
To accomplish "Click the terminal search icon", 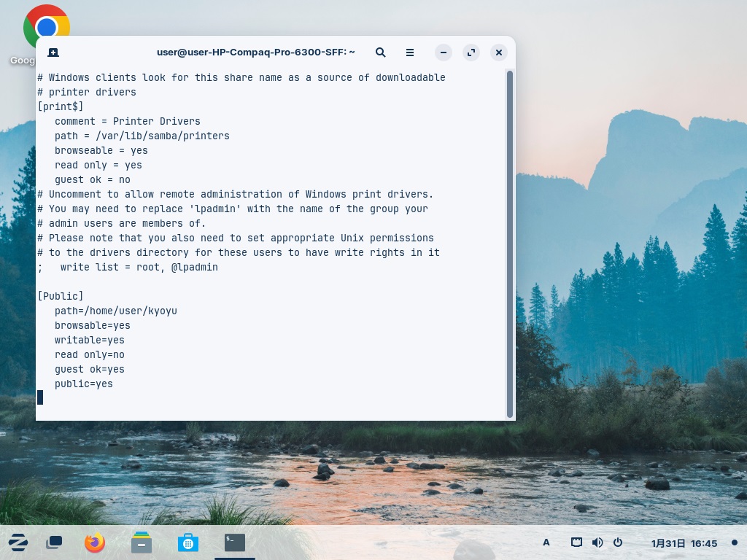I will 380,52.
